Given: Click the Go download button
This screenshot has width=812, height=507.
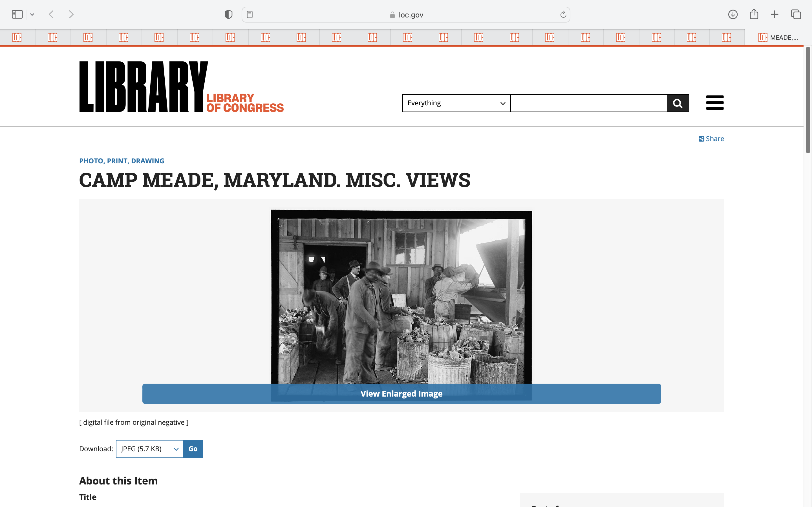Looking at the screenshot, I should coord(193,449).
